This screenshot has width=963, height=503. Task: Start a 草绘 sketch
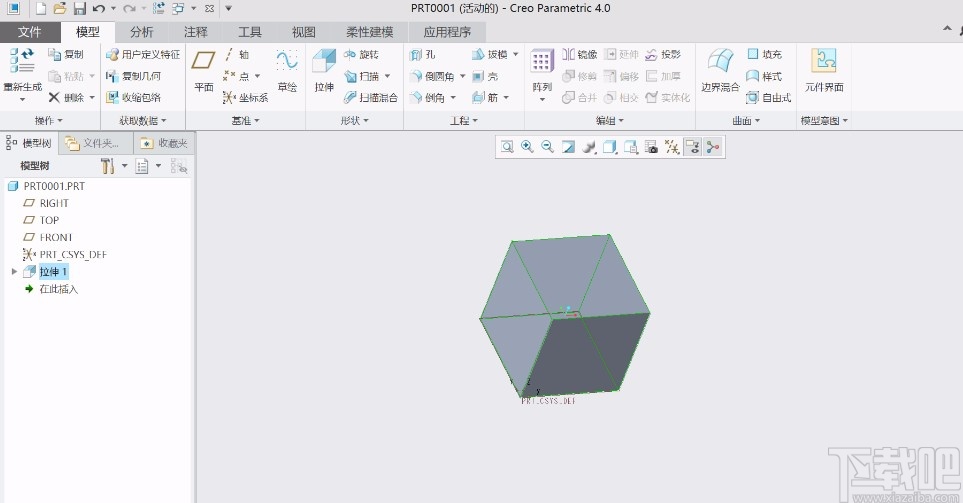pos(287,71)
